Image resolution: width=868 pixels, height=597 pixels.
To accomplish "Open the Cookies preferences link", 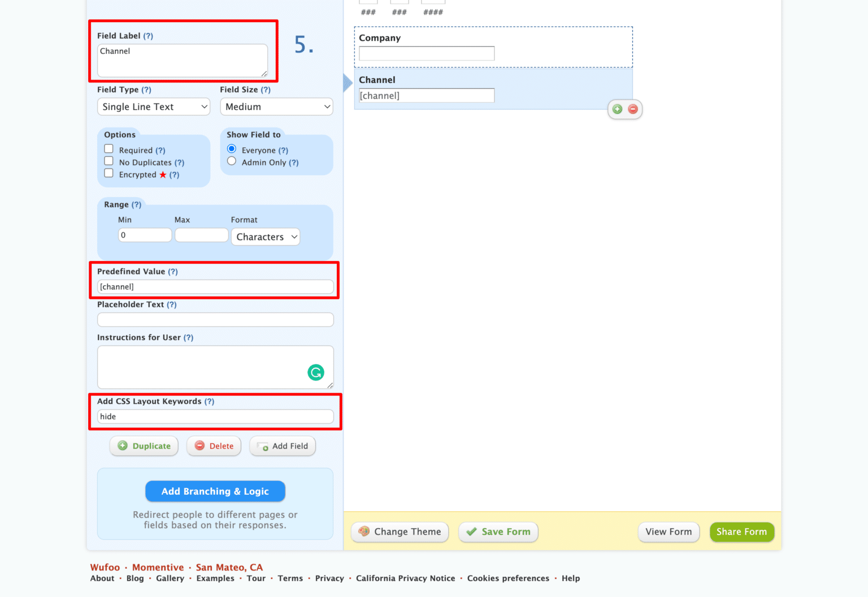I will (x=507, y=578).
